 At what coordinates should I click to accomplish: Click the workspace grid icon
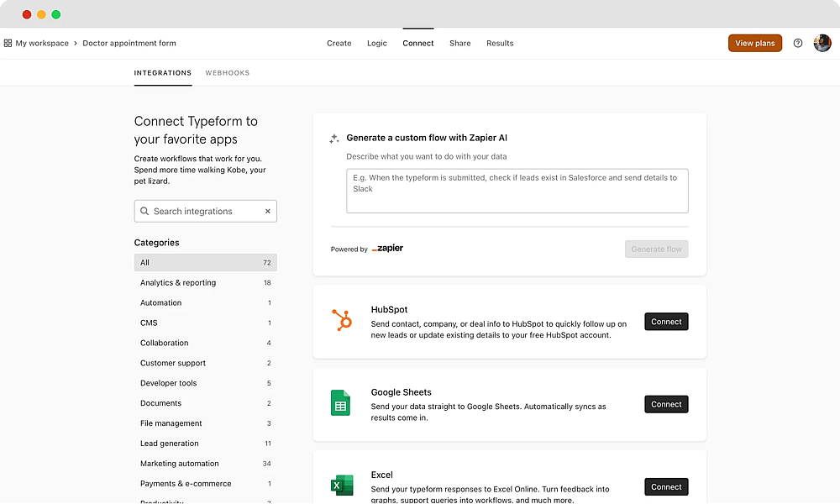[8, 44]
